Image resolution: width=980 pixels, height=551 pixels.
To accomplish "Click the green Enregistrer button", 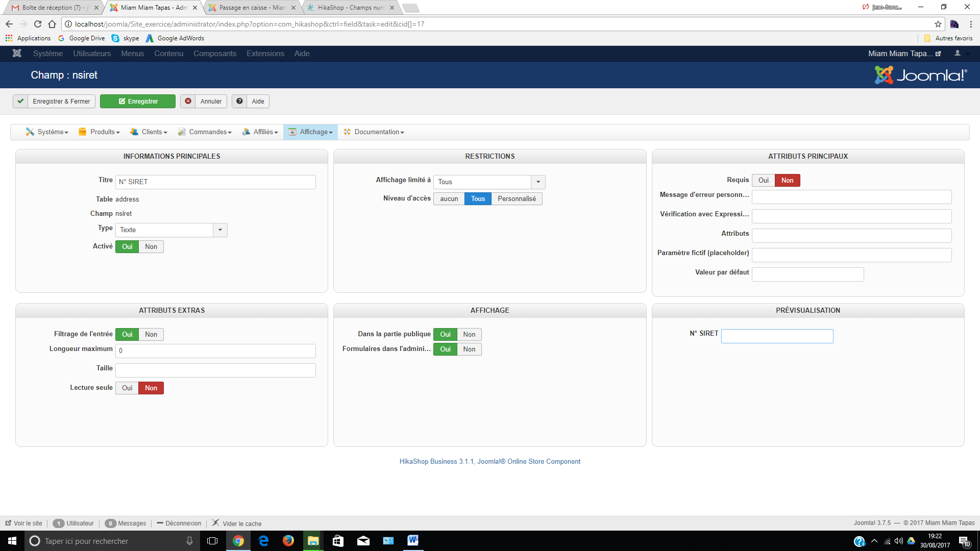I will [x=138, y=102].
